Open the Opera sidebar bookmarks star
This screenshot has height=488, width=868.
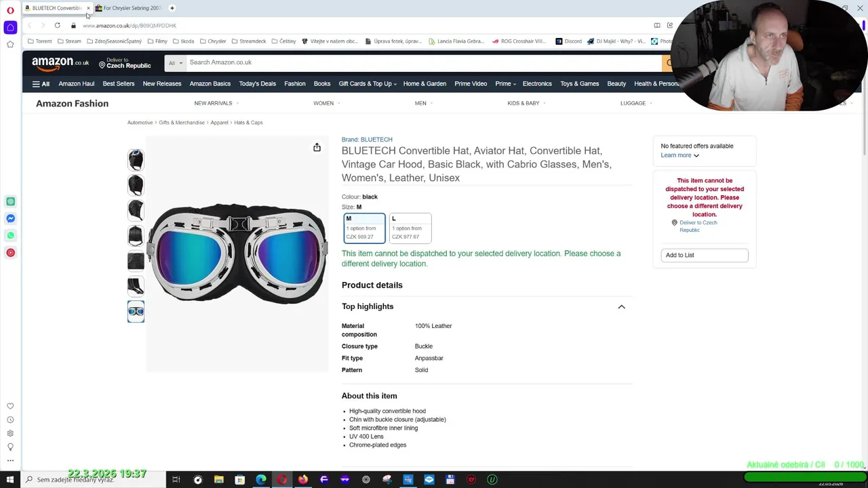click(10, 45)
